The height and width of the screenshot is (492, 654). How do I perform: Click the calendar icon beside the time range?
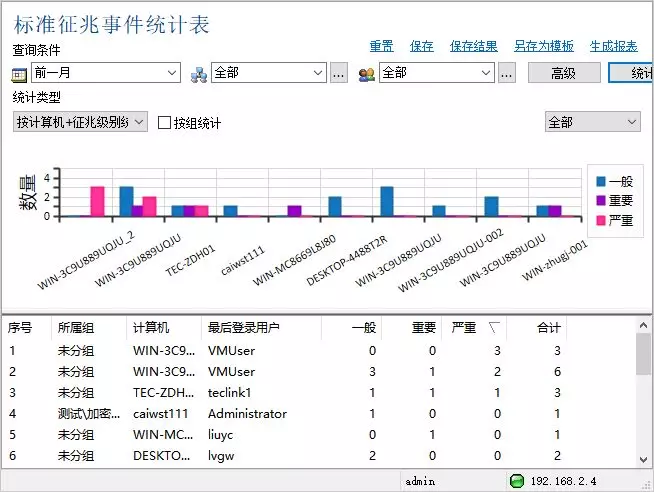pos(19,75)
